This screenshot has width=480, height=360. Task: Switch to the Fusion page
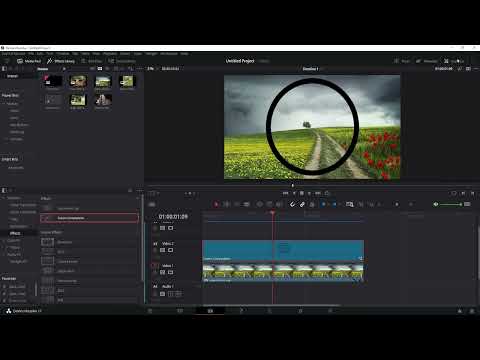pyautogui.click(x=241, y=311)
